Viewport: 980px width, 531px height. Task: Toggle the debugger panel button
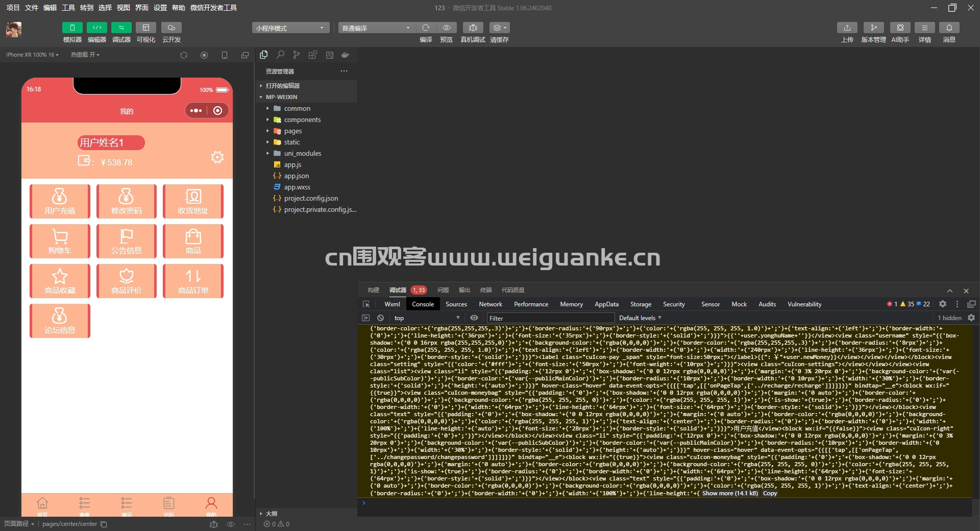pos(121,28)
